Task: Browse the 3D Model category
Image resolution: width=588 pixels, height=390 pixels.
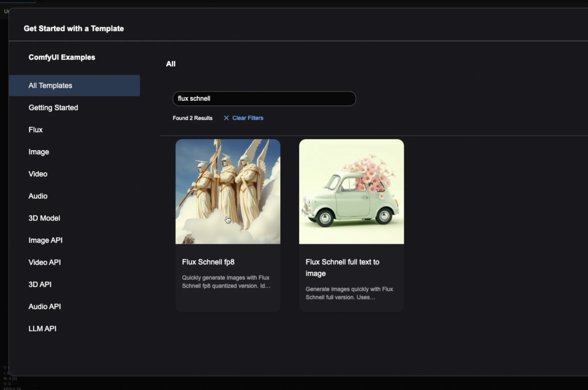Action: pos(44,218)
